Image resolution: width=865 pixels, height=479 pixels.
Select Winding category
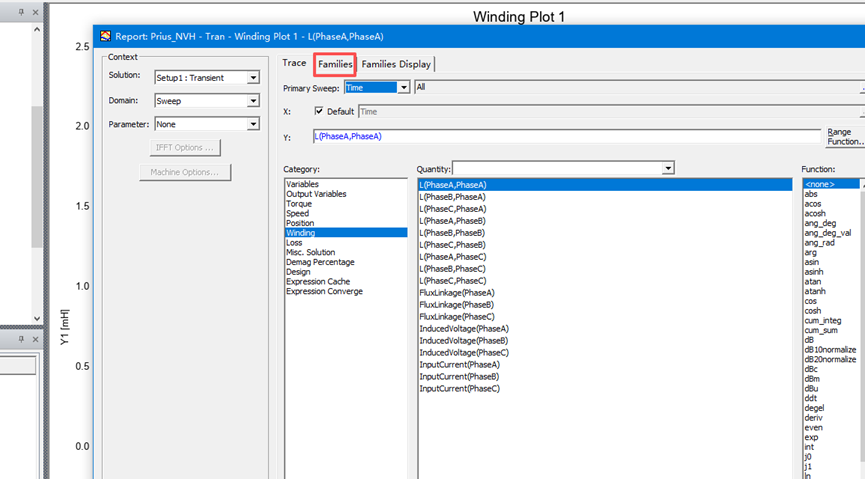point(346,233)
